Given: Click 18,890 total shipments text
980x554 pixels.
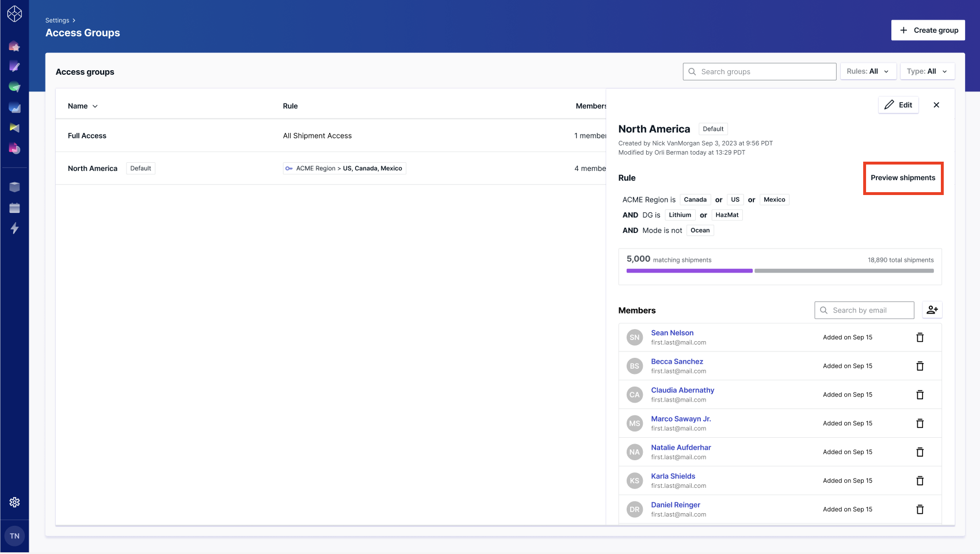Looking at the screenshot, I should click(x=901, y=260).
